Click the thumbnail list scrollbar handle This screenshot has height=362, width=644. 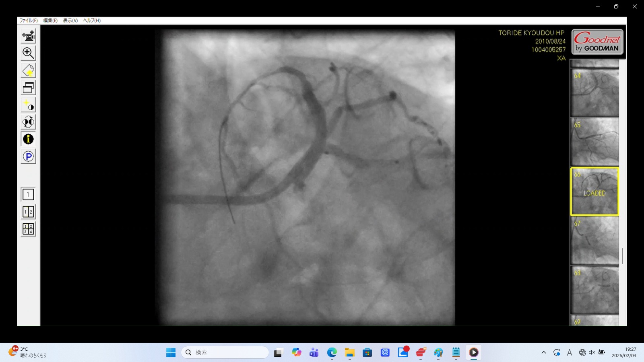(x=623, y=256)
